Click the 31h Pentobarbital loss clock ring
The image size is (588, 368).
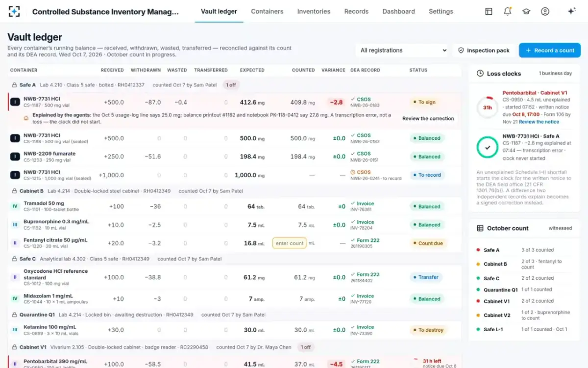click(x=488, y=107)
